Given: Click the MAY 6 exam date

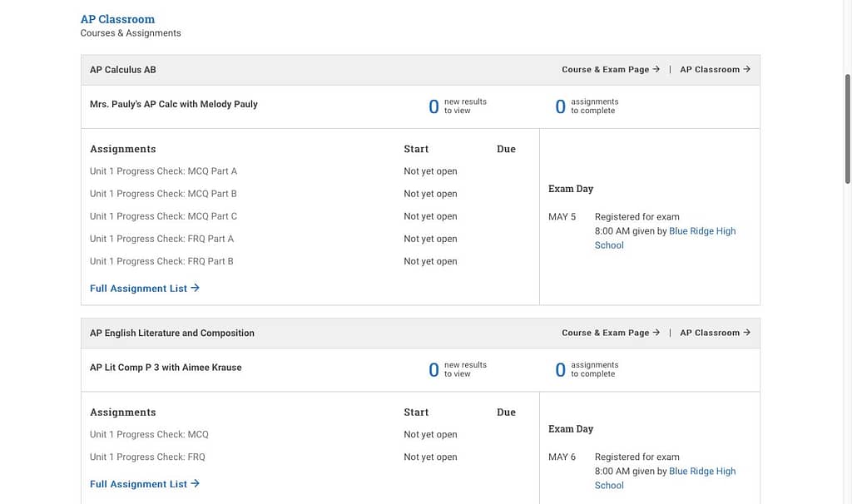Looking at the screenshot, I should pyautogui.click(x=562, y=457).
